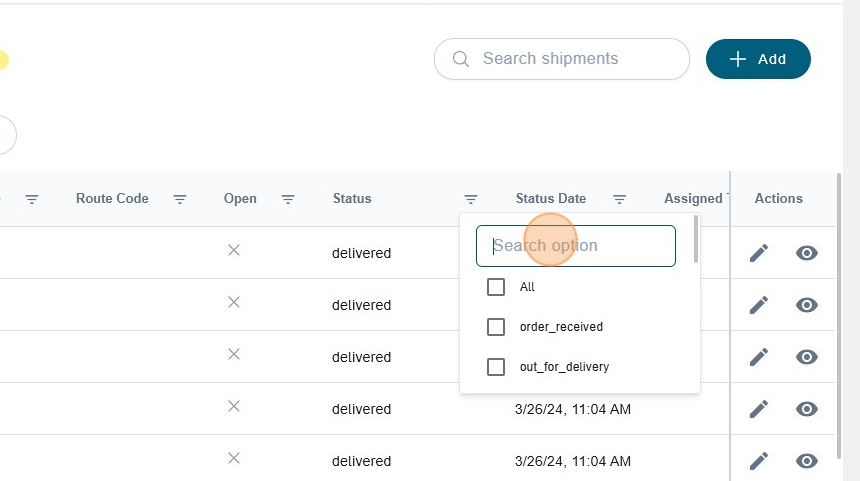This screenshot has height=481, width=860.
Task: Open the third row's eye view icon
Action: tap(807, 357)
